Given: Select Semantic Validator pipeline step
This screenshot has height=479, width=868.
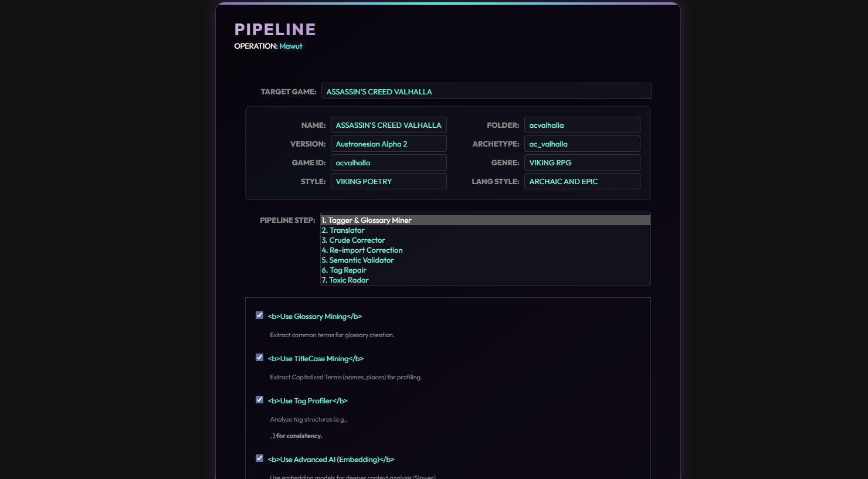Looking at the screenshot, I should coord(485,260).
